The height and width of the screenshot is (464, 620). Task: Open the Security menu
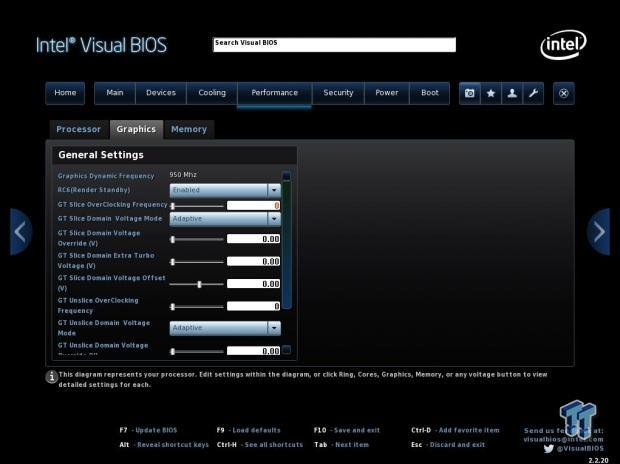[338, 93]
